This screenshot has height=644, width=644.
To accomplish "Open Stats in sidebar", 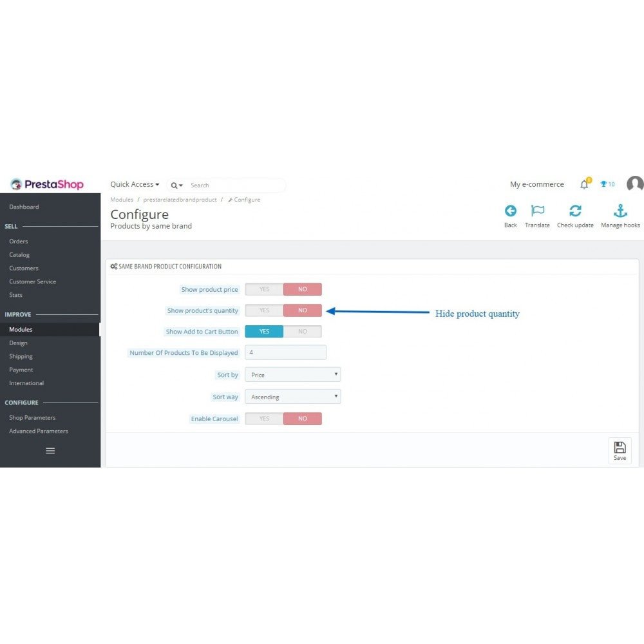I will (15, 295).
